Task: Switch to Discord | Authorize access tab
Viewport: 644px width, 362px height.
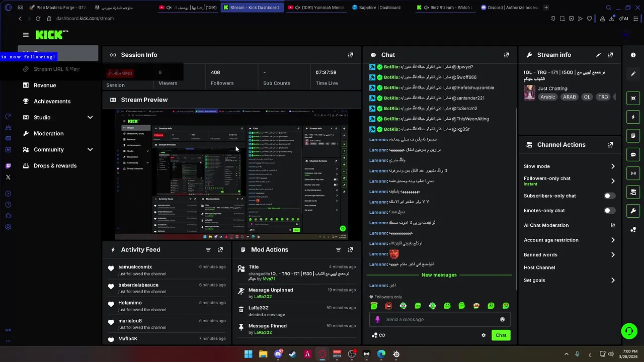Action: pyautogui.click(x=510, y=8)
